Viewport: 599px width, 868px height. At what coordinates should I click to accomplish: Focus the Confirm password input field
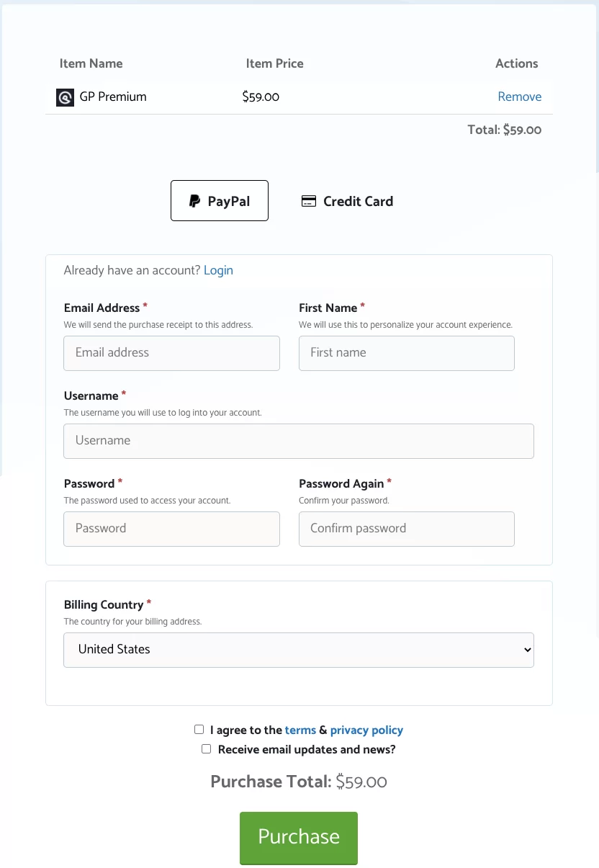pos(407,529)
